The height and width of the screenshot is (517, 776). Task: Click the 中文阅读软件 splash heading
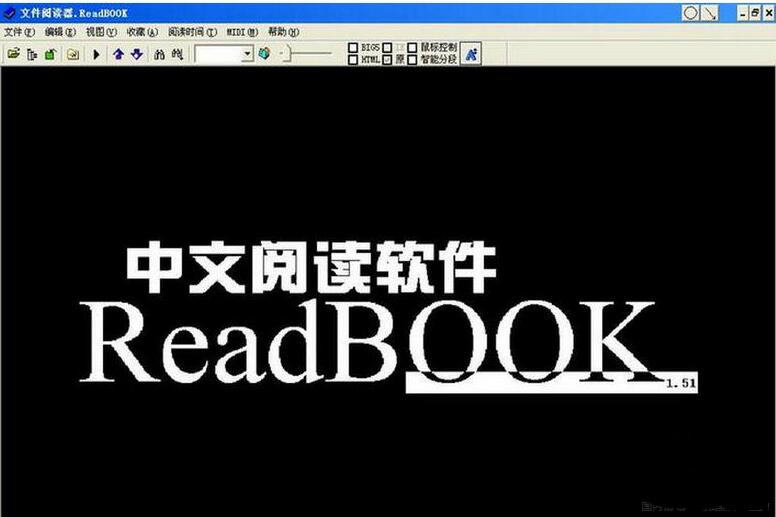[x=311, y=267]
